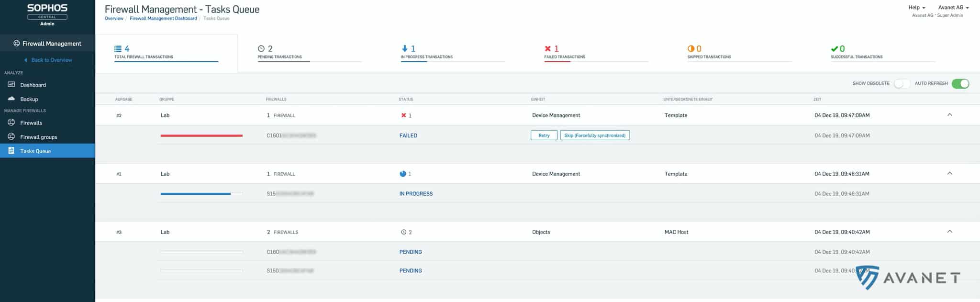Click the Firewalls globe icon
Viewport: 980px width, 302px height.
[11, 123]
